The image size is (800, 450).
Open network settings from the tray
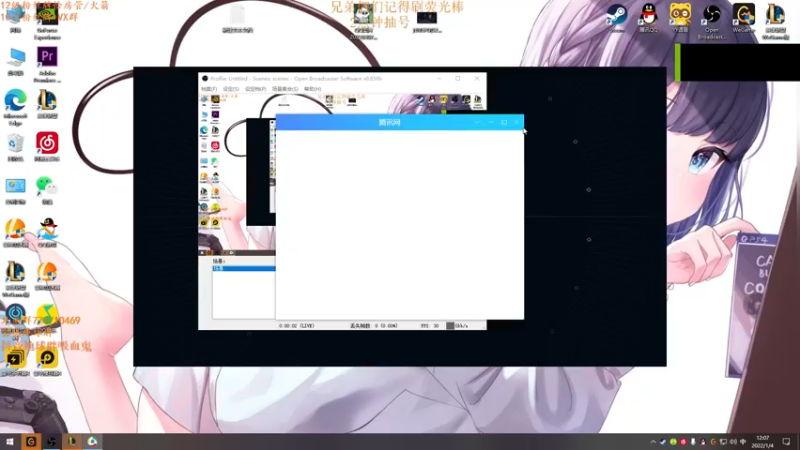[723, 442]
